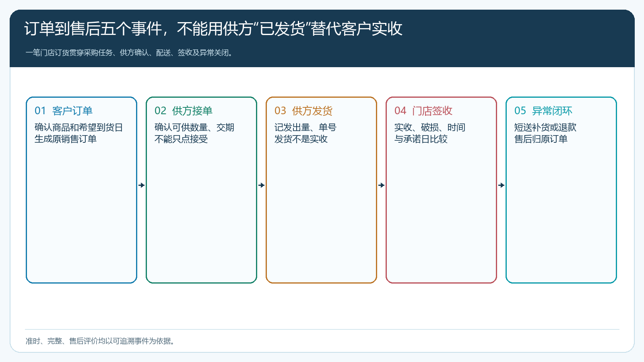644x362 pixels.
Task: Click text 短送补货或退款
Action: click(545, 128)
